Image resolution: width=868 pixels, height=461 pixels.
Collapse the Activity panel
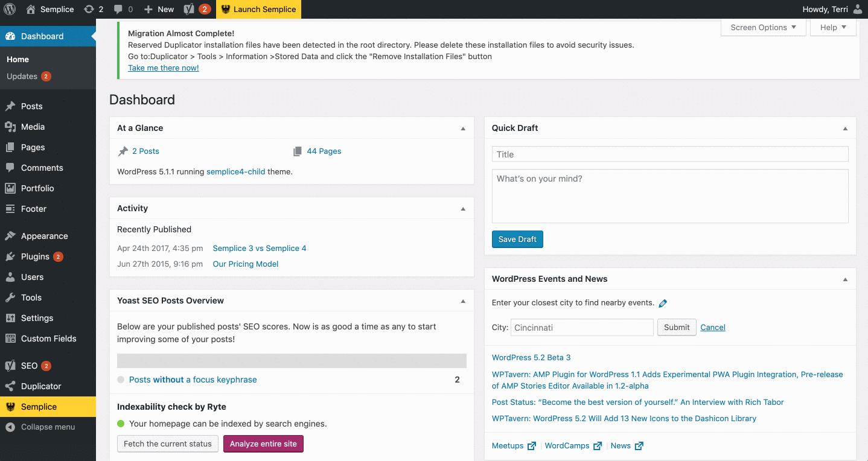point(463,209)
